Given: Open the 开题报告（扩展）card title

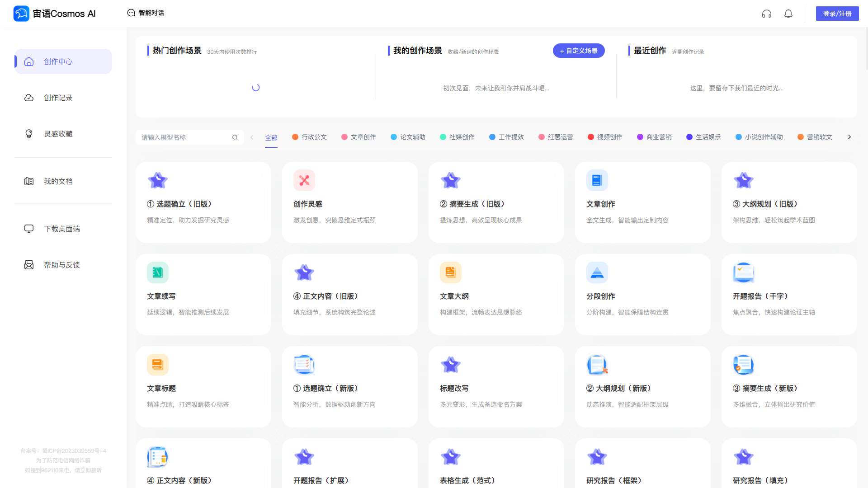Looking at the screenshot, I should click(x=321, y=480).
